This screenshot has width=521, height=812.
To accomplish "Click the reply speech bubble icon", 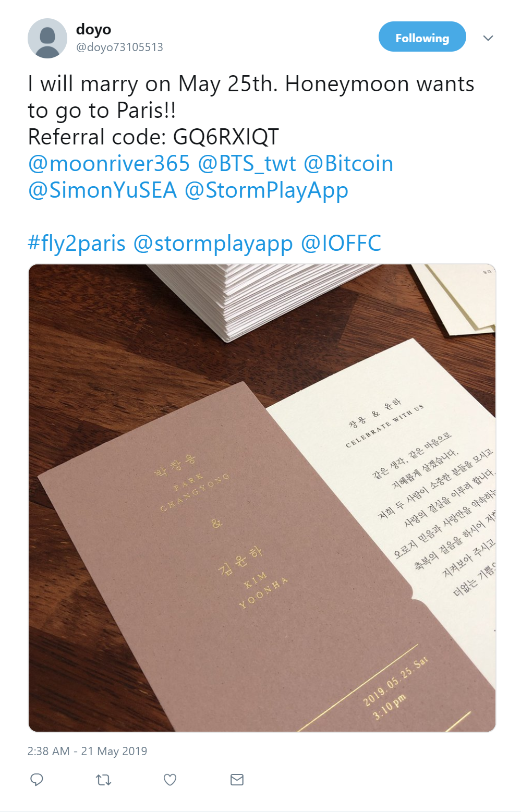I will click(37, 780).
